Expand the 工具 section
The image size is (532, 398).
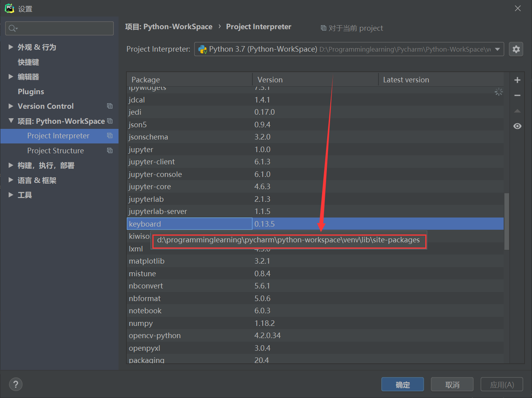11,195
